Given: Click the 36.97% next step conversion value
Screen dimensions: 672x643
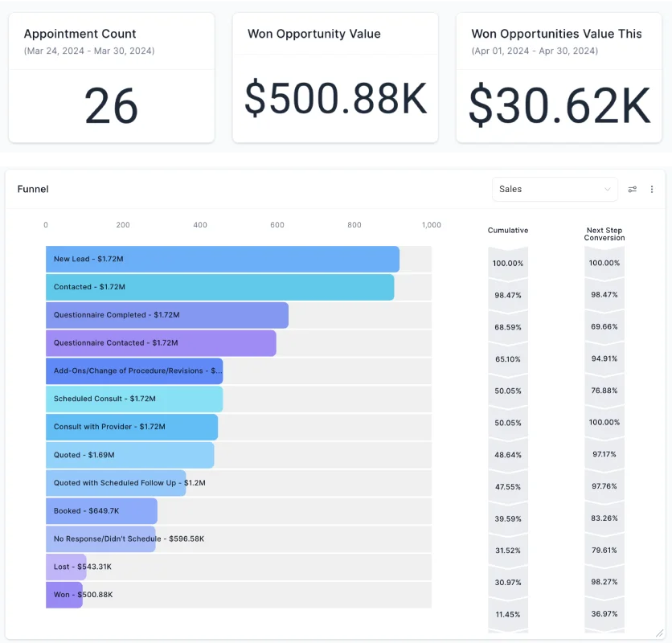Looking at the screenshot, I should [604, 614].
